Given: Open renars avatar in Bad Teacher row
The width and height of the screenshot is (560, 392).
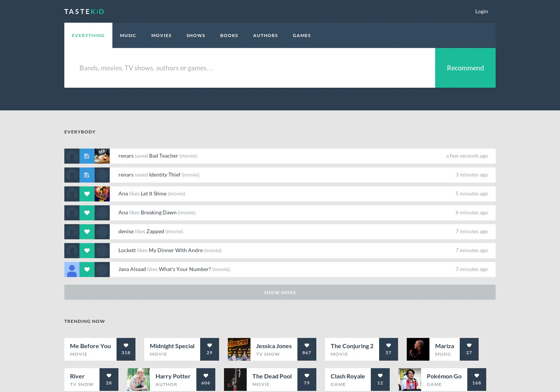Looking at the screenshot, I should point(72,156).
